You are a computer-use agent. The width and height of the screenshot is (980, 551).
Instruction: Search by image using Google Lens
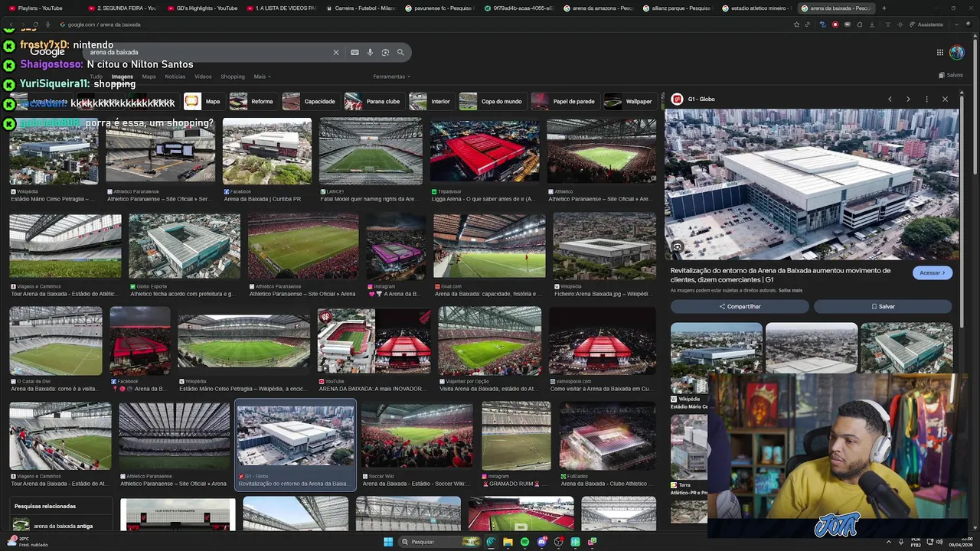click(385, 52)
